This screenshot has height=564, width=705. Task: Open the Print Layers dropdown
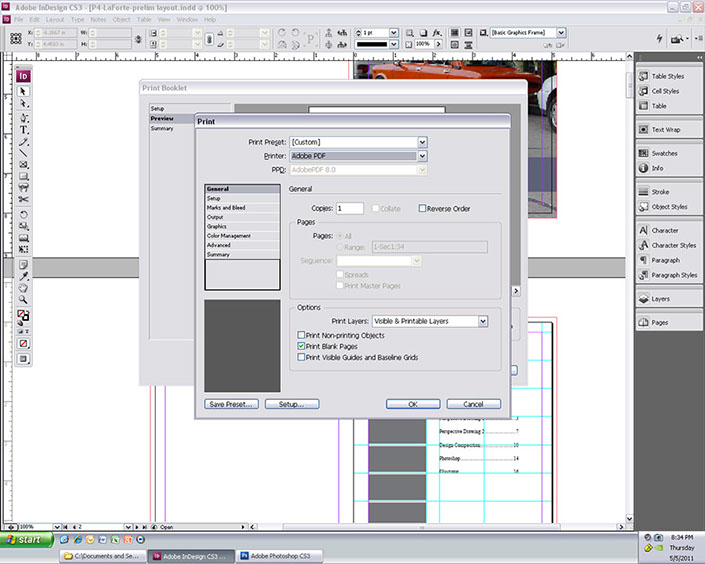point(483,321)
